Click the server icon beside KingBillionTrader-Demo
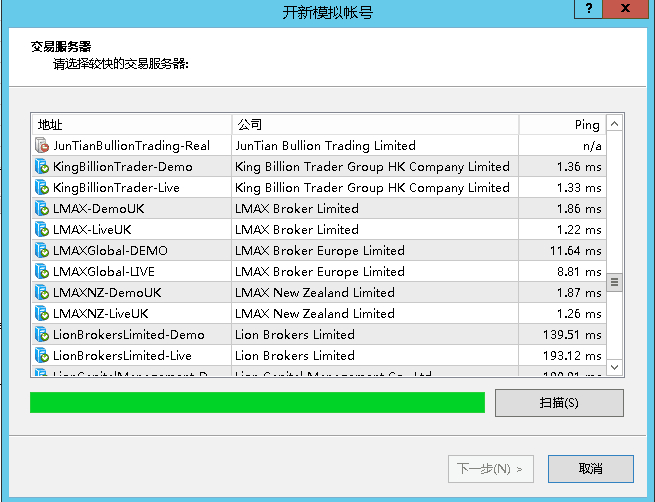Viewport: 655px width, 502px height. (x=42, y=167)
